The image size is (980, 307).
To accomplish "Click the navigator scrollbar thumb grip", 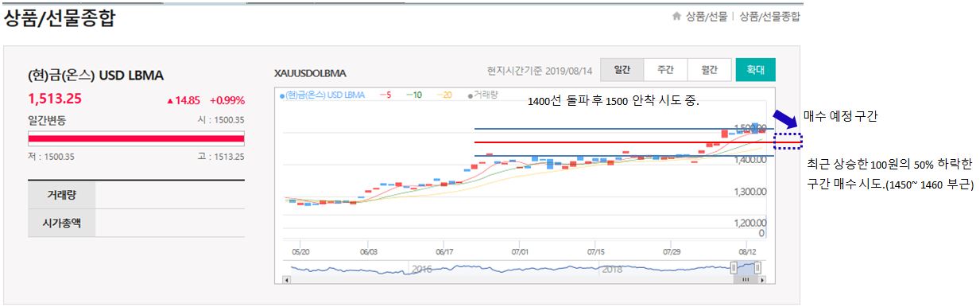I will (746, 280).
